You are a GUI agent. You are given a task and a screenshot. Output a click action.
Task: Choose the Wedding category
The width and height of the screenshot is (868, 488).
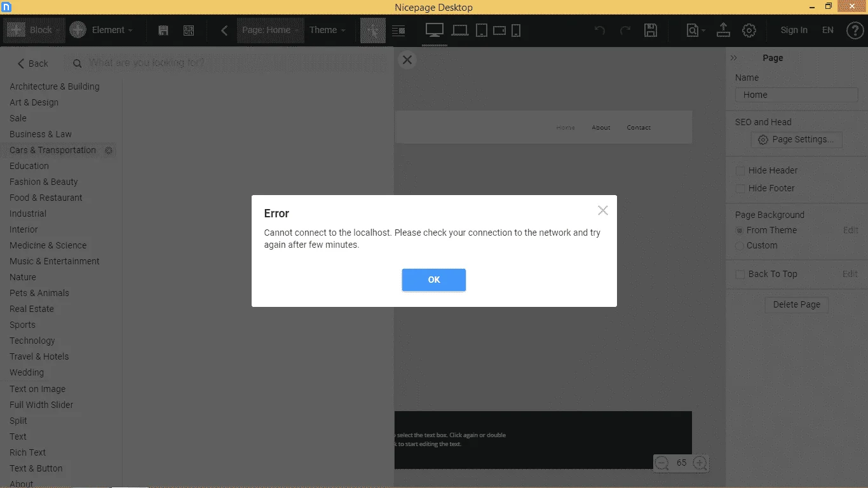[27, 372]
